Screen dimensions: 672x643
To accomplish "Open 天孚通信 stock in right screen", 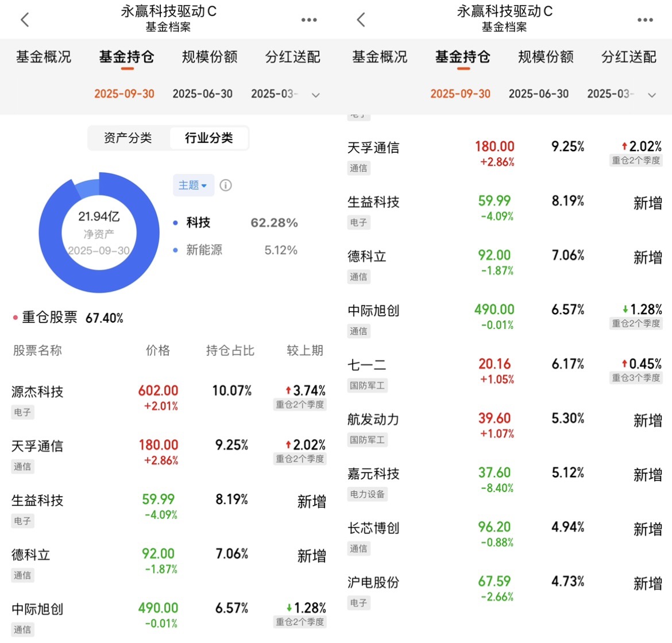I will 504,157.
